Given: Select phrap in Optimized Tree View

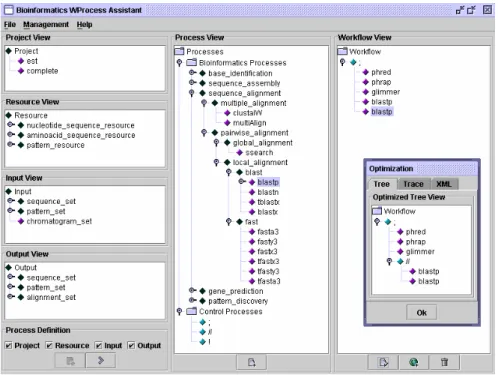Looking at the screenshot, I should click(416, 242).
